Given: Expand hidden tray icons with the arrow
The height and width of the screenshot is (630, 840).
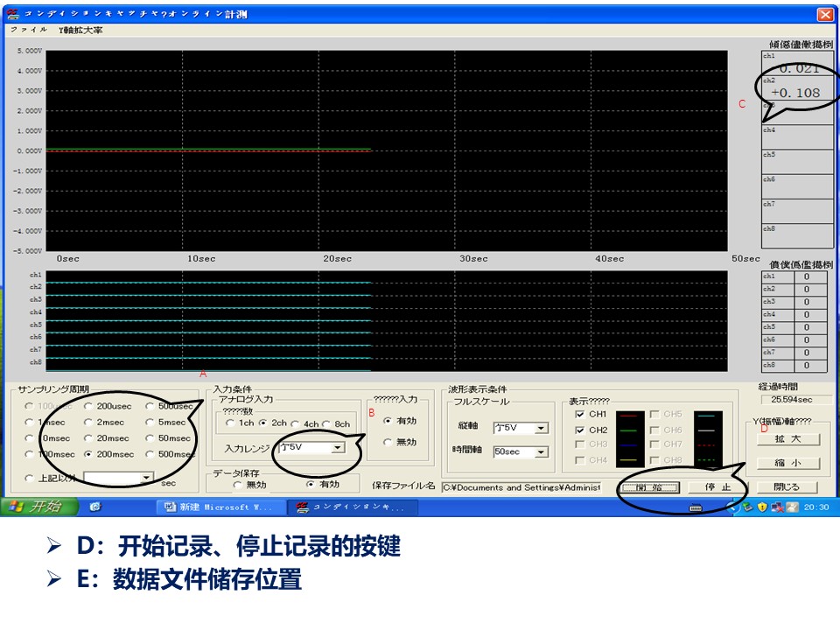Looking at the screenshot, I should tap(732, 507).
